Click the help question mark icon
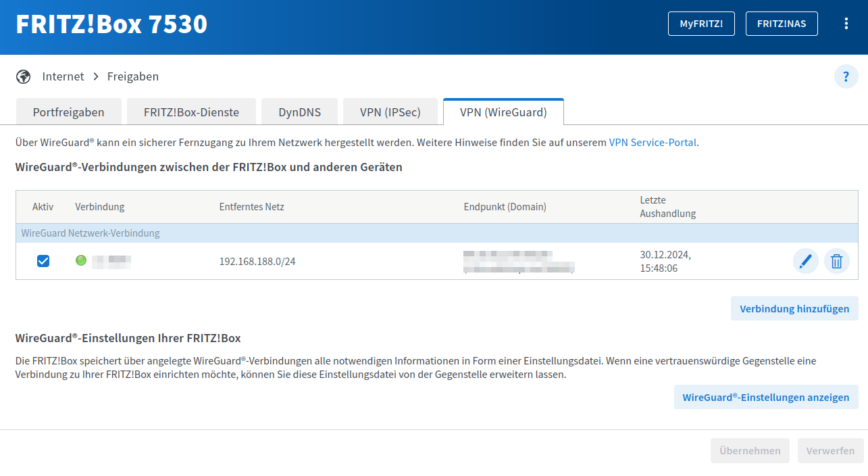Viewport: 868px width, 476px height. [x=846, y=77]
